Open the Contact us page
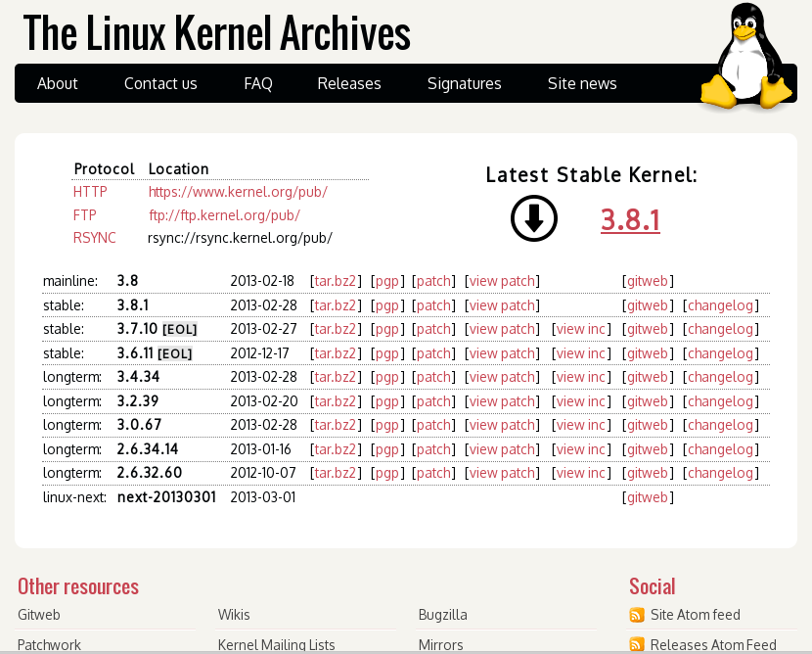The image size is (812, 654). click(160, 83)
